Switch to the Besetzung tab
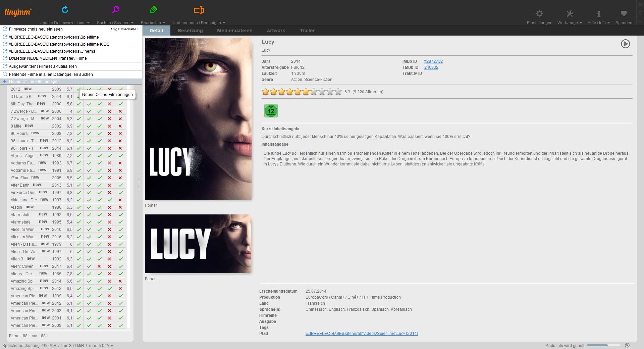644x349 pixels. tap(190, 31)
